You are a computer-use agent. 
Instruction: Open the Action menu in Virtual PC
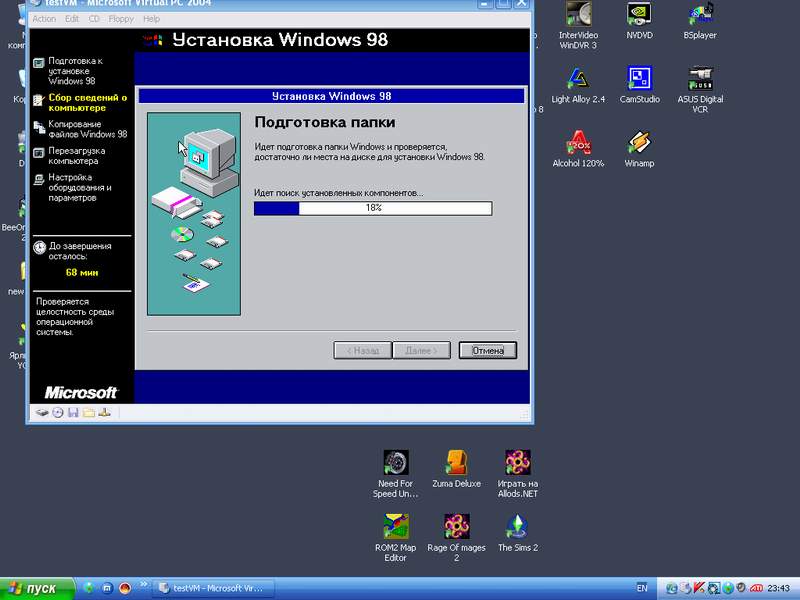coord(44,19)
